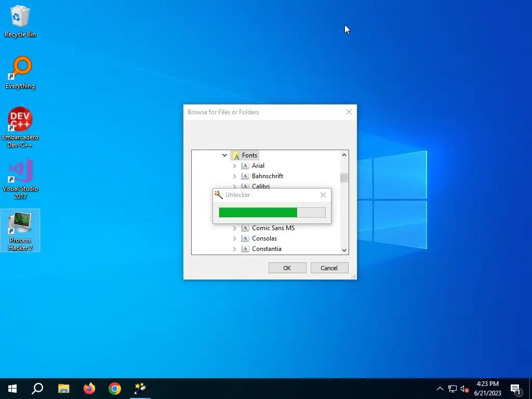This screenshot has width=532, height=399.
Task: Click the Bahnschrift font icon
Action: [245, 176]
